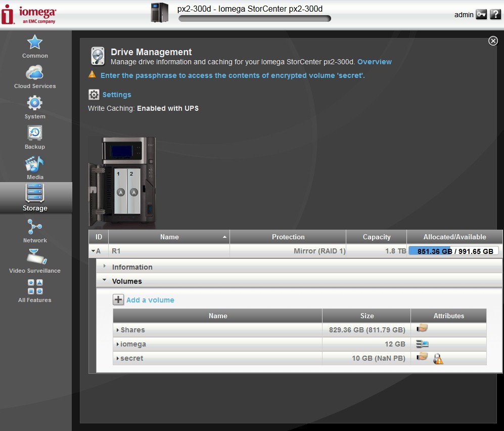Screen dimensions: 504x431
Task: Click the Capacity column header
Action: [x=377, y=237]
